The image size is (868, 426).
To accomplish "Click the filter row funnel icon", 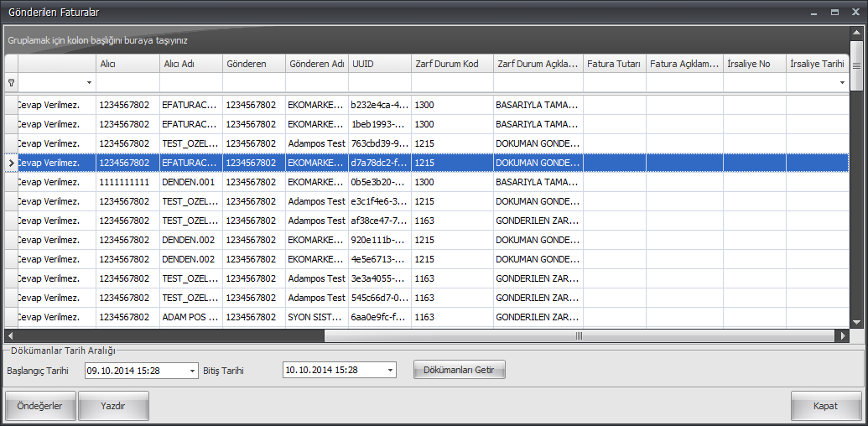I will coord(11,82).
